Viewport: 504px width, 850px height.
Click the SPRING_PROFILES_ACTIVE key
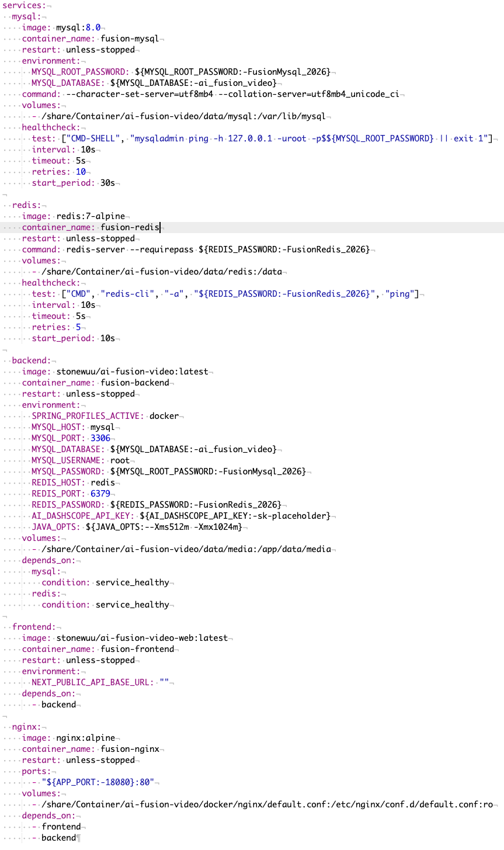click(88, 416)
